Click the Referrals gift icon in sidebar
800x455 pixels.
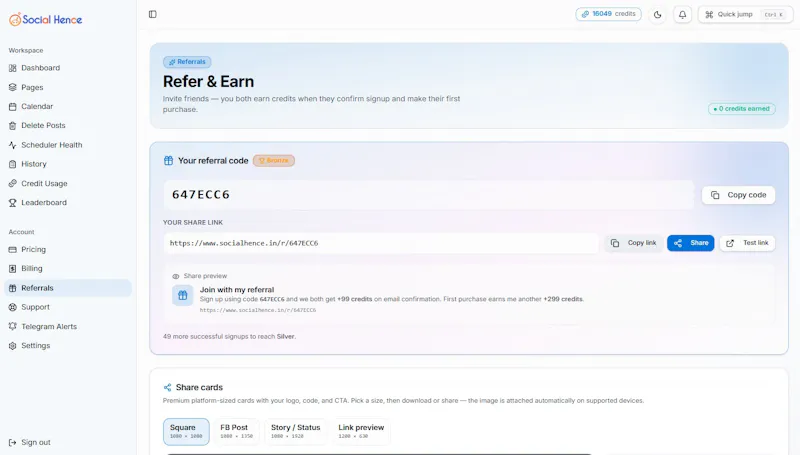pyautogui.click(x=13, y=288)
